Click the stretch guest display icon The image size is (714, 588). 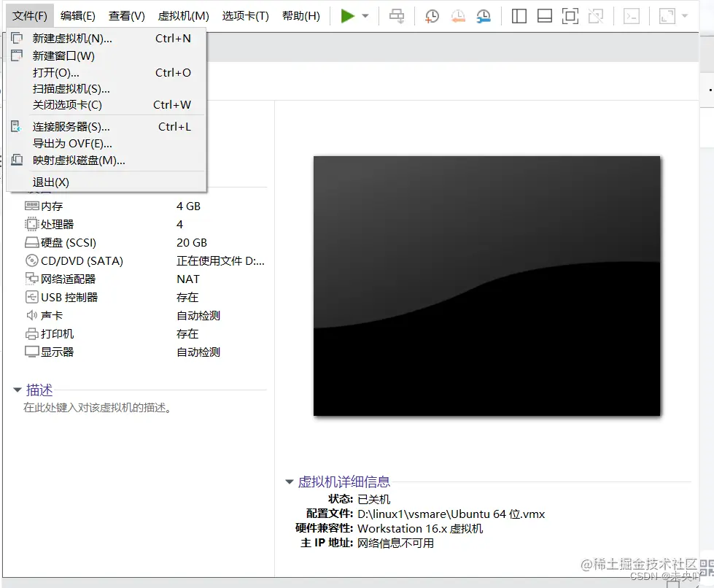667,16
